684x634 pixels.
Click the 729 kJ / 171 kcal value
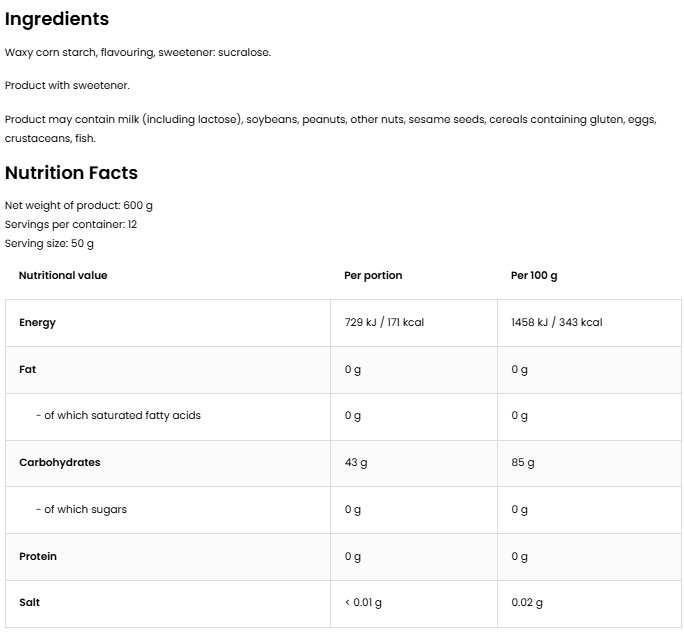pyautogui.click(x=384, y=322)
